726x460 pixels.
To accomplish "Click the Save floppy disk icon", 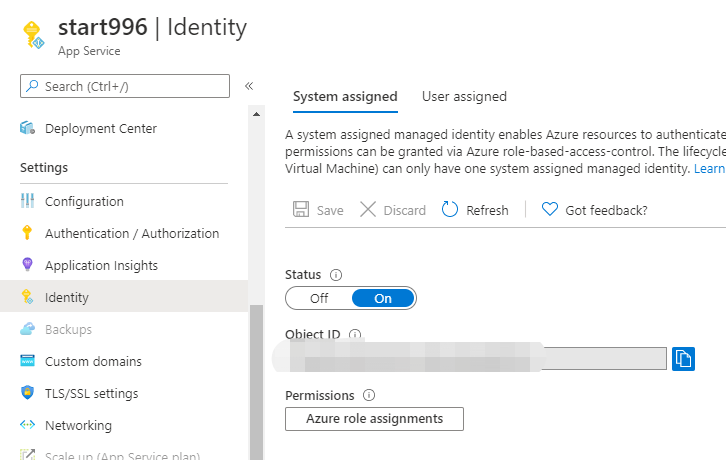I will (x=301, y=209).
